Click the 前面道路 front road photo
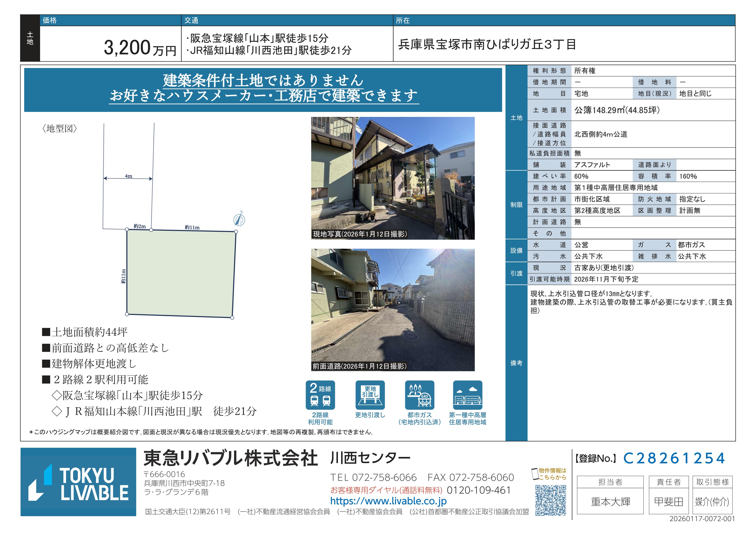The height and width of the screenshot is (534, 756). (x=393, y=310)
